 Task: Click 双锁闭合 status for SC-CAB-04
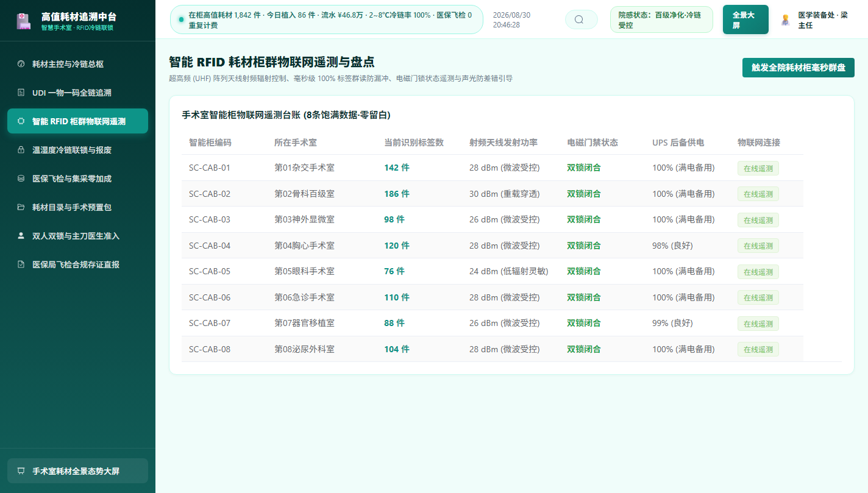584,246
